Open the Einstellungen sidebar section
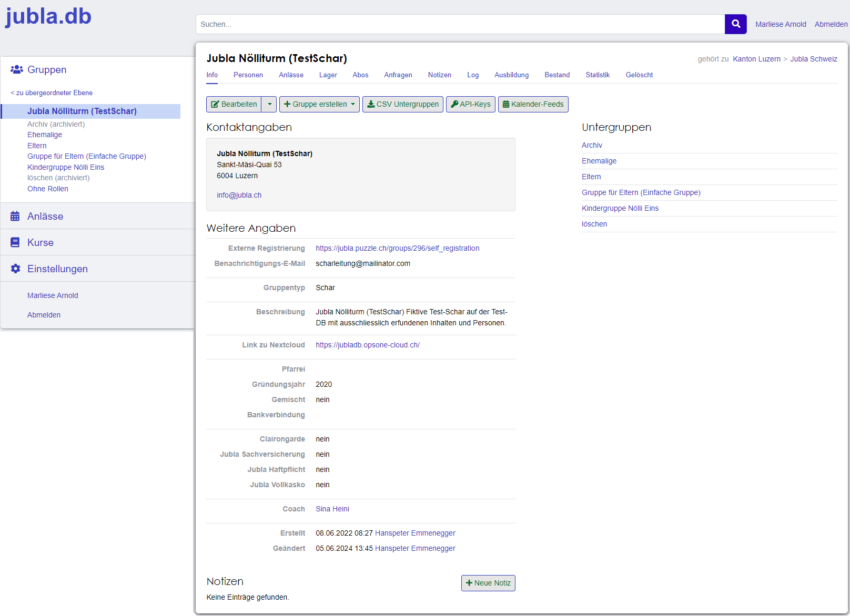This screenshot has width=850, height=616. point(57,269)
